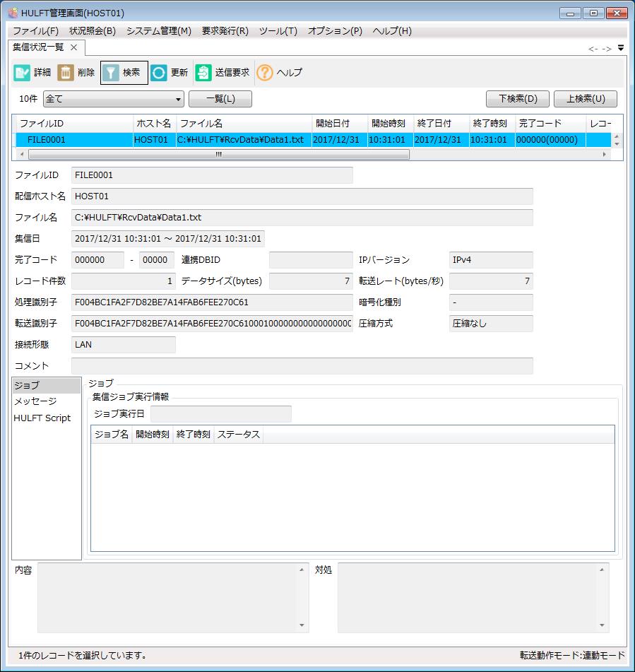Go to next tab with -> arrow
This screenshot has width=635, height=672.
[x=607, y=49]
